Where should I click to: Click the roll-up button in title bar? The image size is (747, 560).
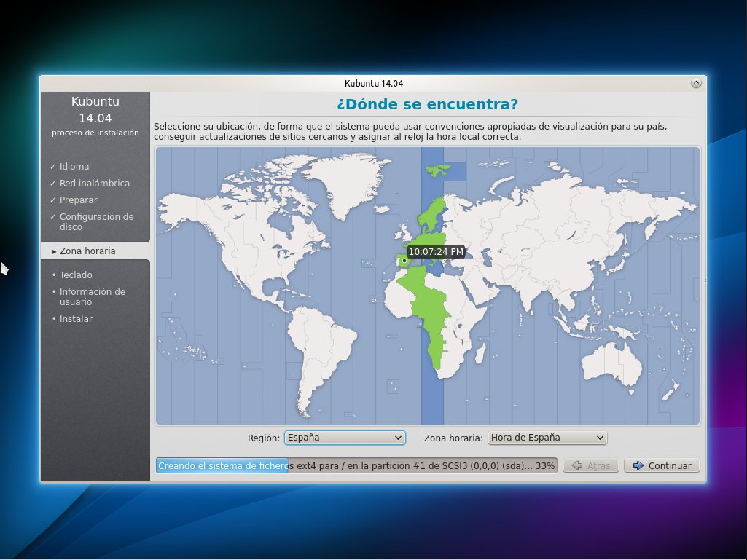[x=696, y=83]
